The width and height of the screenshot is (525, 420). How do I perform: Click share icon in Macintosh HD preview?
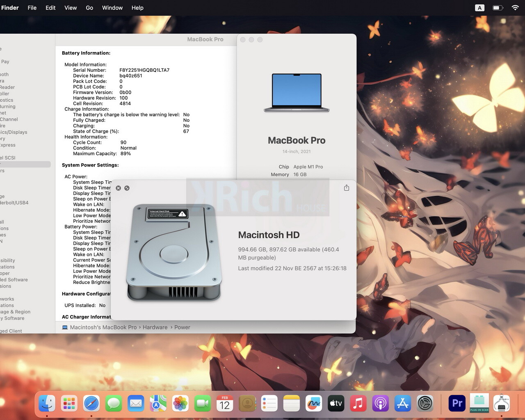[347, 187]
